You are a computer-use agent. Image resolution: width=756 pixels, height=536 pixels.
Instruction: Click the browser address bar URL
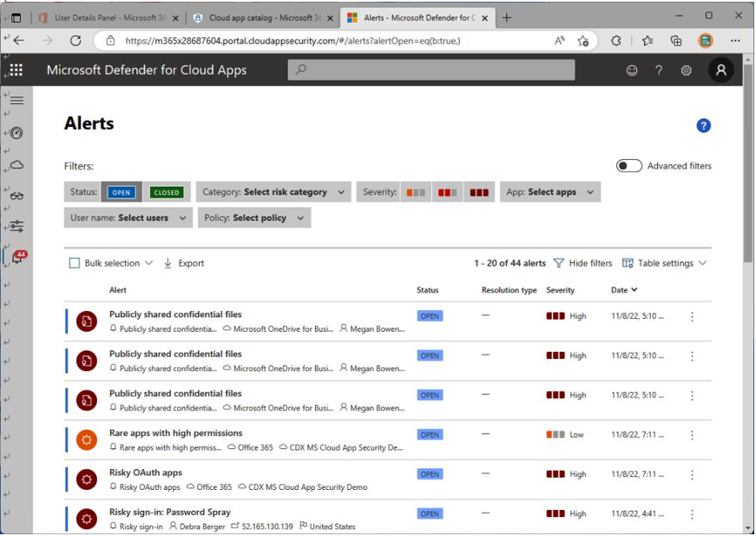[293, 41]
